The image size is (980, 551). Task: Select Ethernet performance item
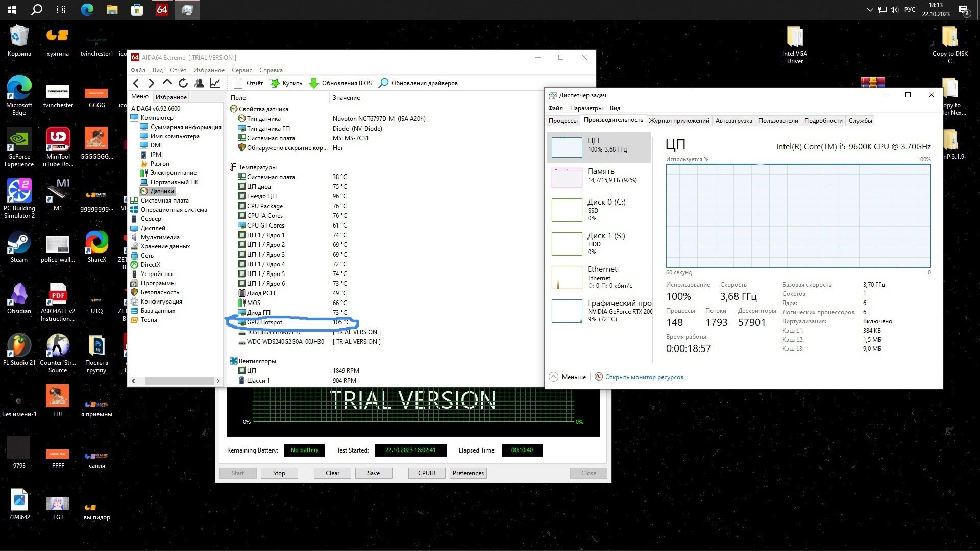point(599,277)
